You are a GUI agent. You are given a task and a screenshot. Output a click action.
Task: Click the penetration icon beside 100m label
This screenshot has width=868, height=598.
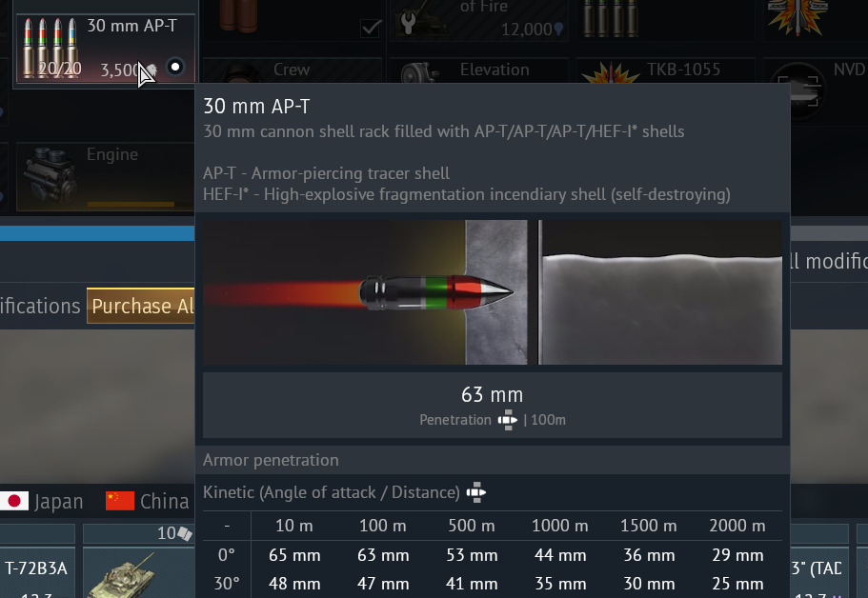[x=508, y=420]
